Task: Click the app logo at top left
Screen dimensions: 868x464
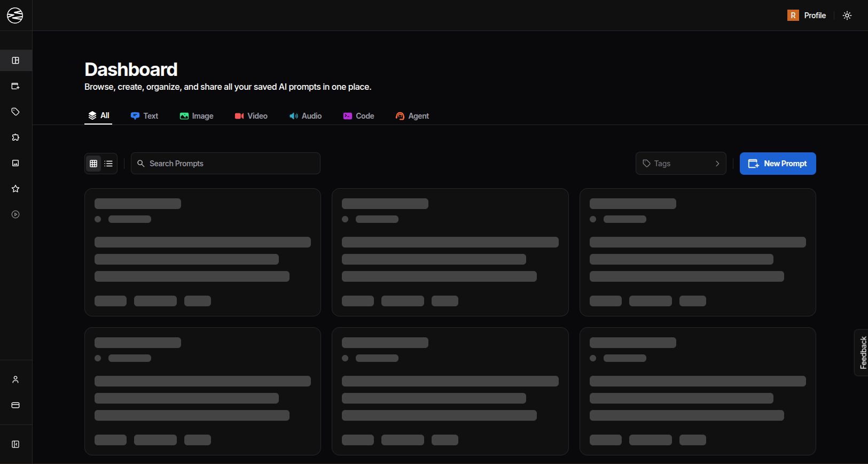Action: click(x=15, y=16)
